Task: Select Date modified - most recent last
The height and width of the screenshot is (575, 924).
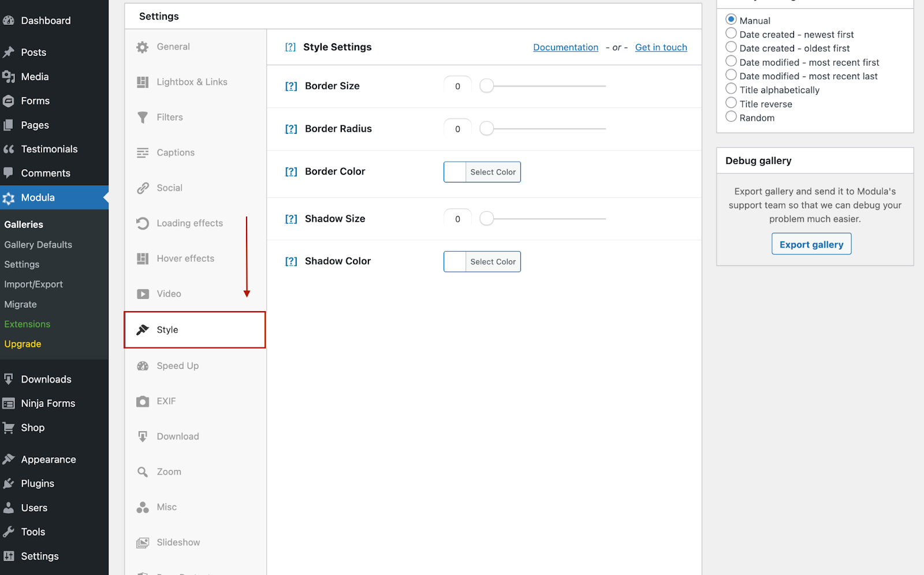Action: [x=731, y=75]
